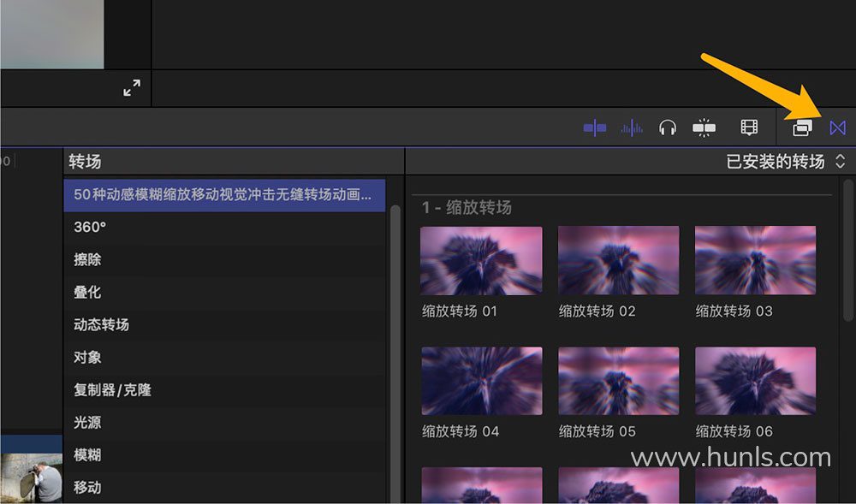The width and height of the screenshot is (856, 504).
Task: Select the 缩放转场 03 thumbnail
Action: pos(756,261)
